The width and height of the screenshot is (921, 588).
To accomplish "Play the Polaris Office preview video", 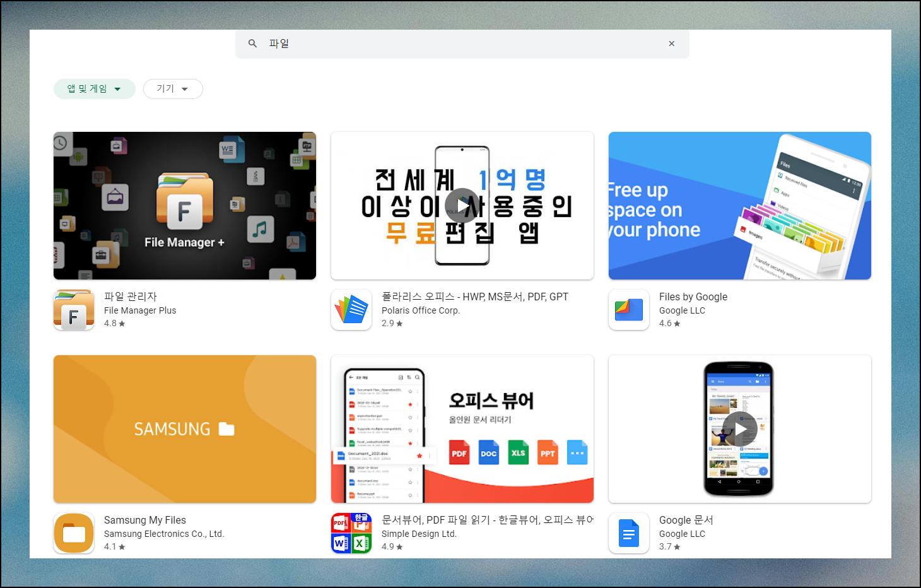I will pyautogui.click(x=462, y=206).
